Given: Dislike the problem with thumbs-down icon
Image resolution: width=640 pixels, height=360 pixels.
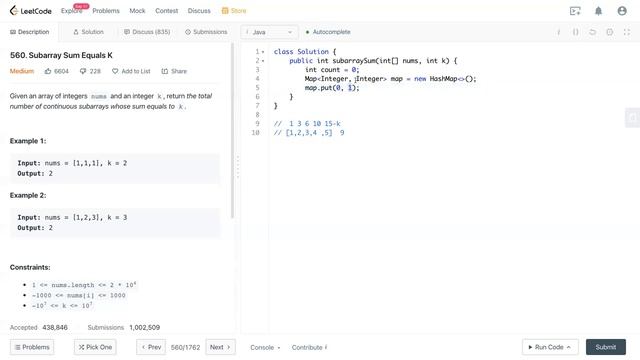Looking at the screenshot, I should [83, 71].
